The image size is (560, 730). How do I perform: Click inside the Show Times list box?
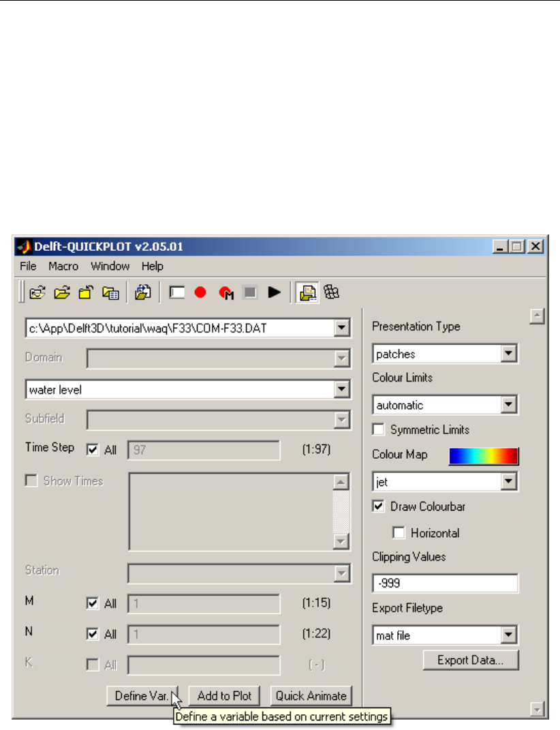pyautogui.click(x=231, y=512)
